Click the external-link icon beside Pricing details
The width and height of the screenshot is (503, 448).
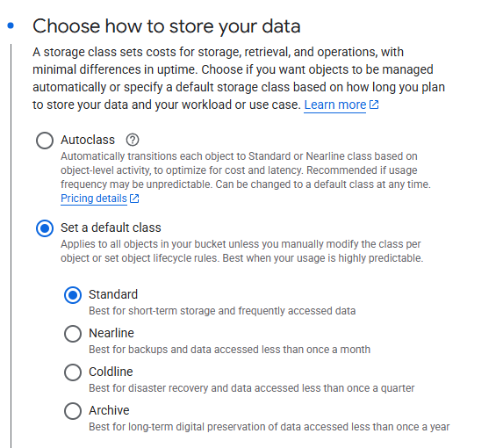[134, 199]
